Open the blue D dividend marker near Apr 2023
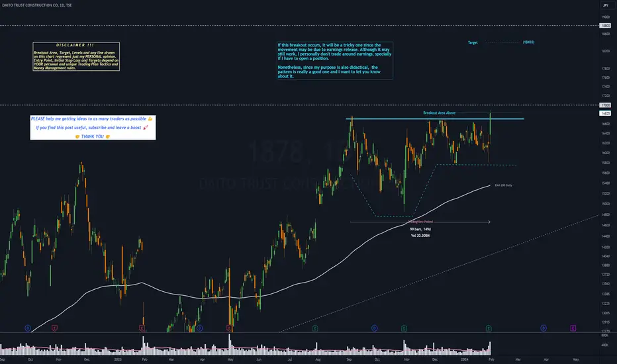 (x=200, y=328)
